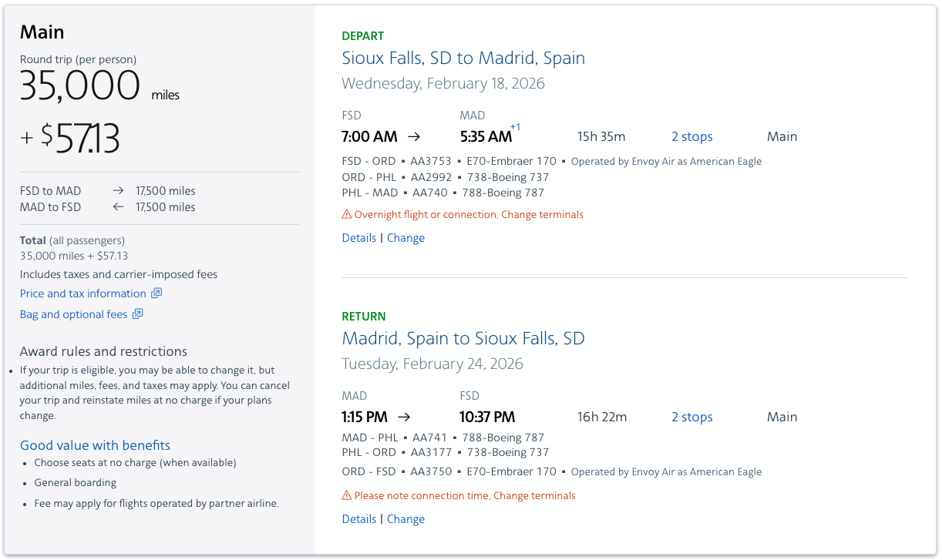
Task: Open Details for the depart flight
Action: (x=358, y=237)
